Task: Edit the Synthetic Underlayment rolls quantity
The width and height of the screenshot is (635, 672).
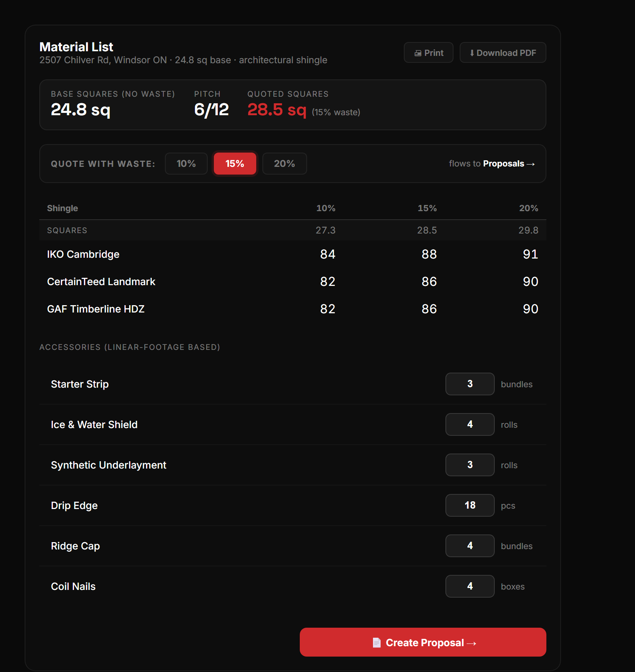Action: [x=470, y=465]
